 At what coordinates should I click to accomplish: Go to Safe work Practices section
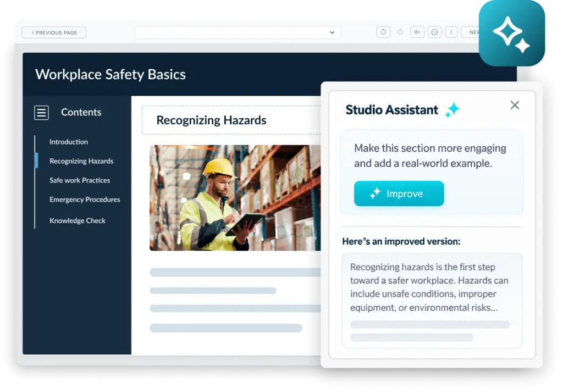point(80,180)
